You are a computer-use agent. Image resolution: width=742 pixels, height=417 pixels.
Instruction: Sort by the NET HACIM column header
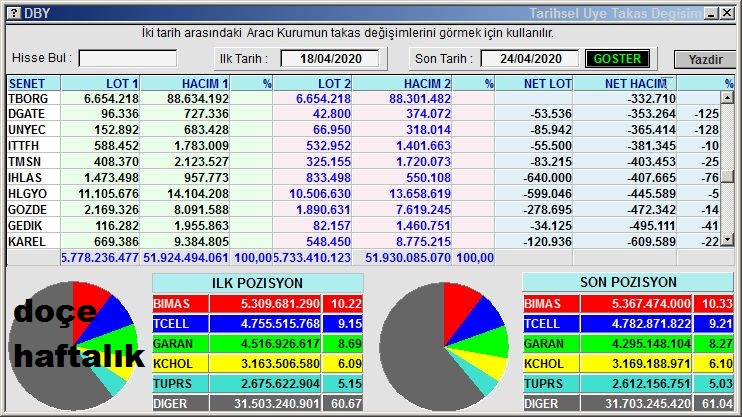(625, 83)
